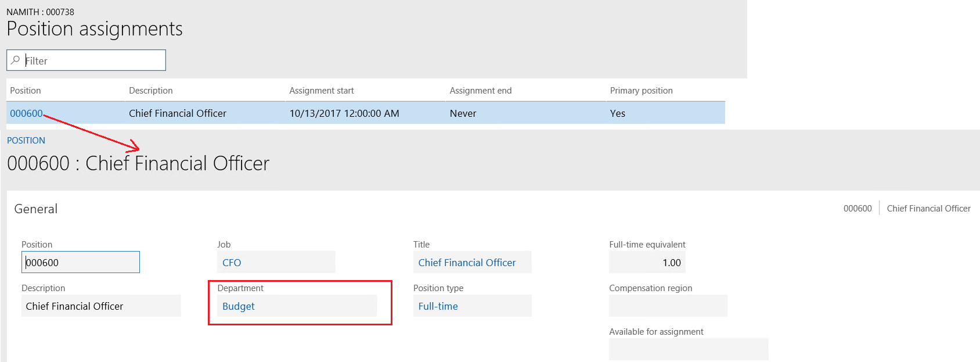Click the Description field under General
Image resolution: width=980 pixels, height=362 pixels.
[101, 306]
